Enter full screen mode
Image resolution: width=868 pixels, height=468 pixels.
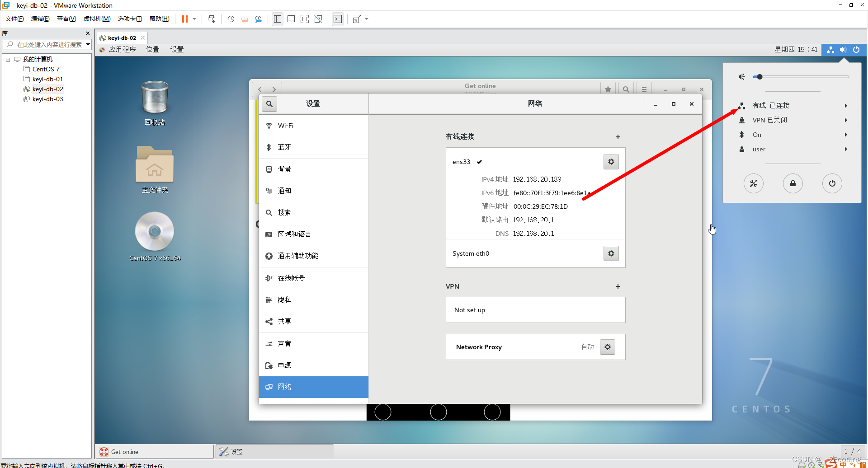pos(305,19)
